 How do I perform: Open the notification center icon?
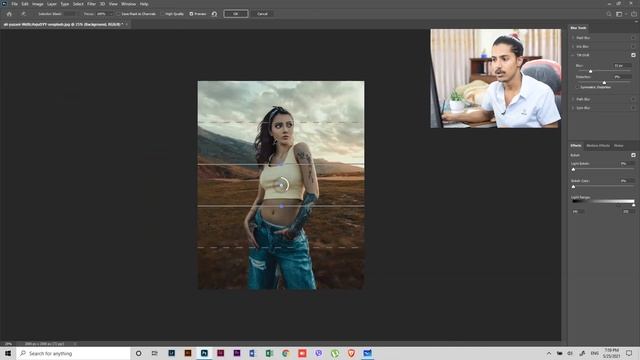coord(629,353)
